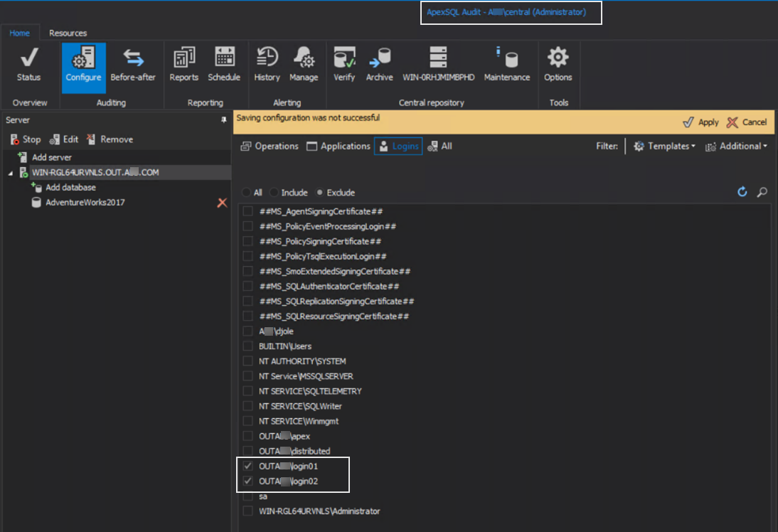Viewport: 778px width, 532px height.
Task: Switch to the All filter tab
Action: pos(439,147)
